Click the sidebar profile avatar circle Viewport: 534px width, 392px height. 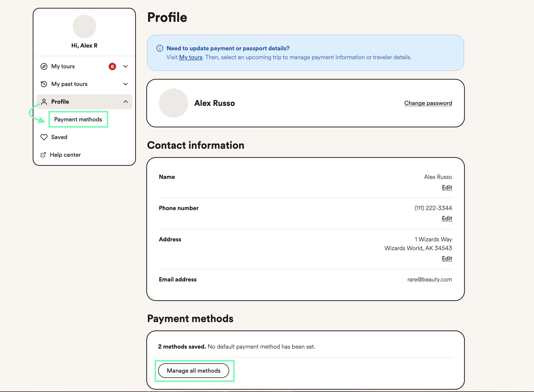coord(84,26)
